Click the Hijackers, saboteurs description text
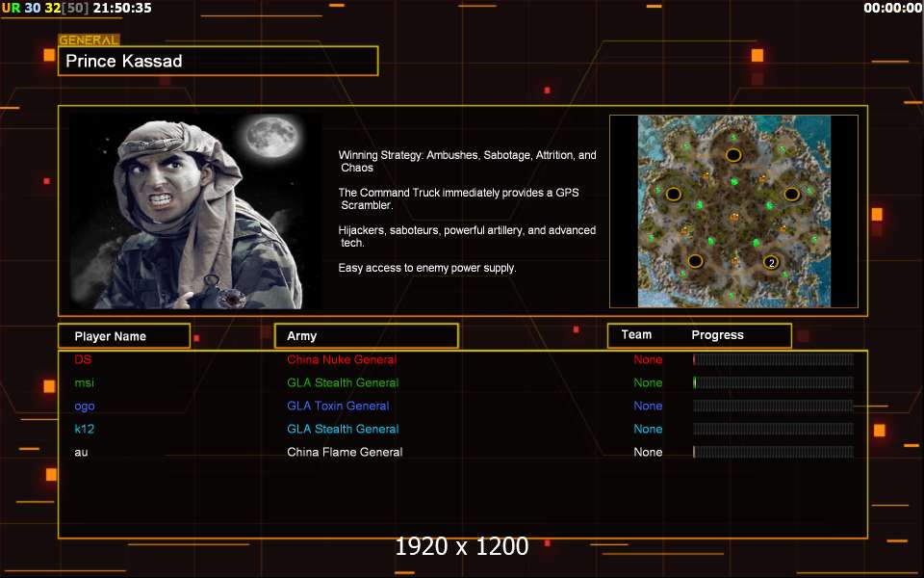The height and width of the screenshot is (578, 924). pyautogui.click(x=467, y=236)
